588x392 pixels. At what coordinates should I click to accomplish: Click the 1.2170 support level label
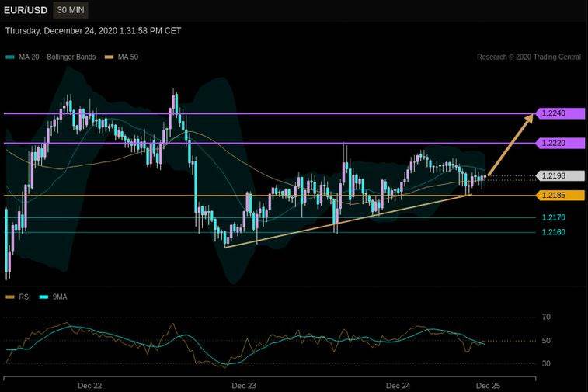(x=554, y=217)
